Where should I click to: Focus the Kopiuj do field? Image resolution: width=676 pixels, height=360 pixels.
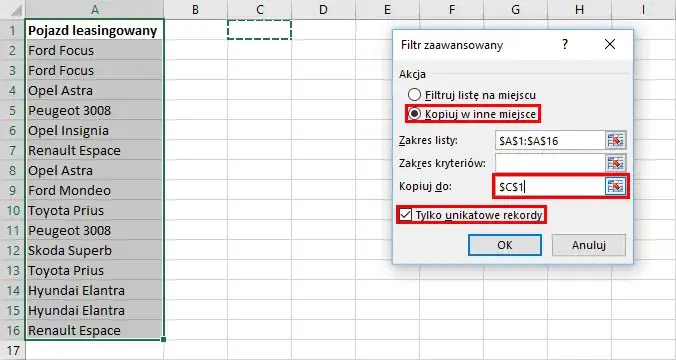[550, 186]
